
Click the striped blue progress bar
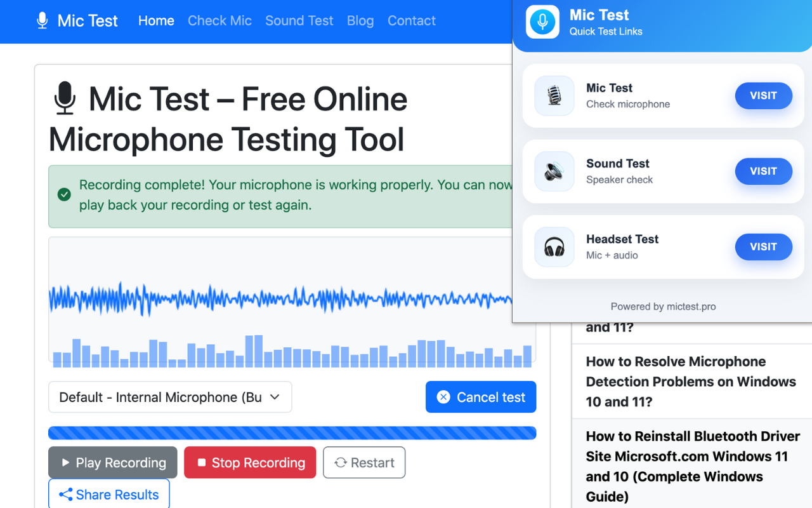292,433
